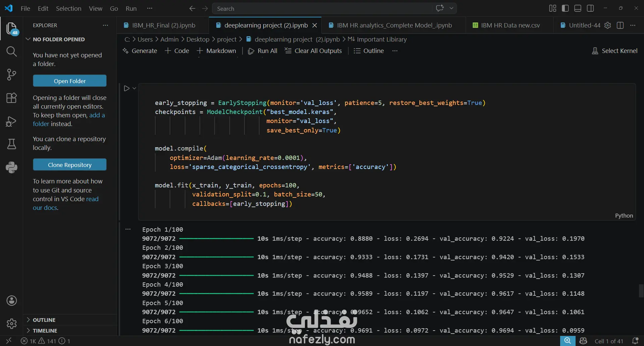
Task: Open chat dropdown arrow next to Copilot icon
Action: click(451, 8)
